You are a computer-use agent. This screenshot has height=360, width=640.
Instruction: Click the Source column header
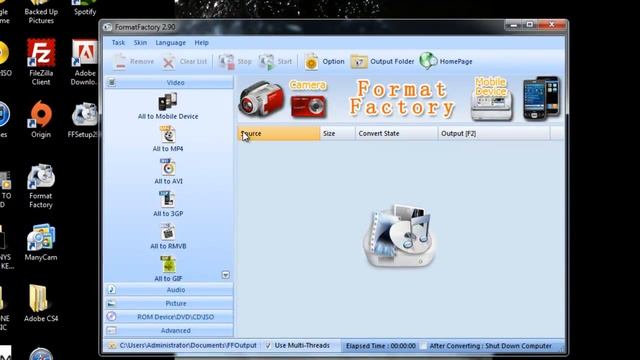coord(279,133)
